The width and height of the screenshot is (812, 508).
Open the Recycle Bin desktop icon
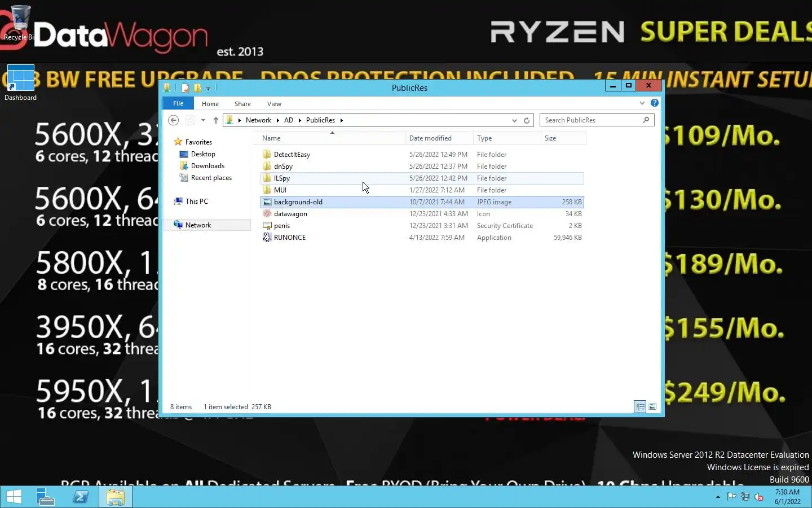[20, 23]
